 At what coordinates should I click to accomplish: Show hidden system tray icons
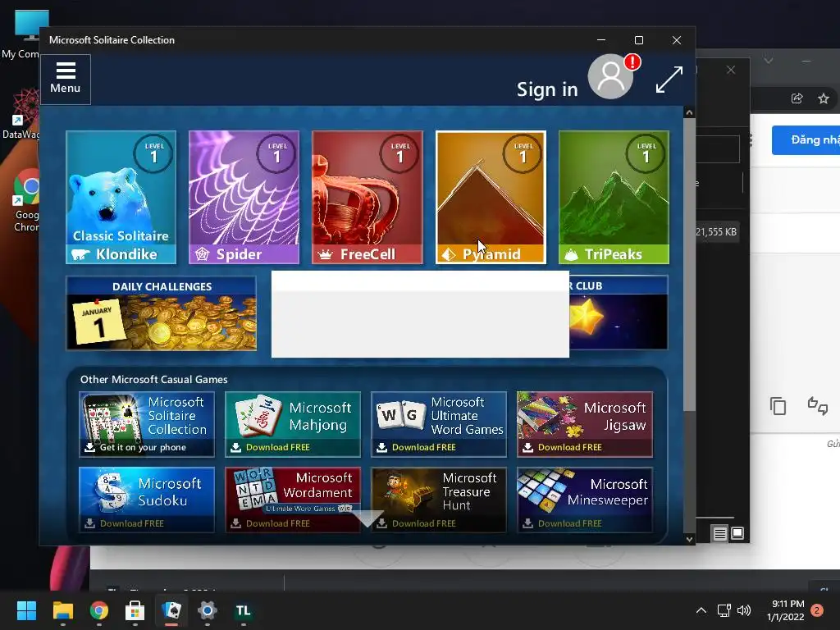point(701,610)
